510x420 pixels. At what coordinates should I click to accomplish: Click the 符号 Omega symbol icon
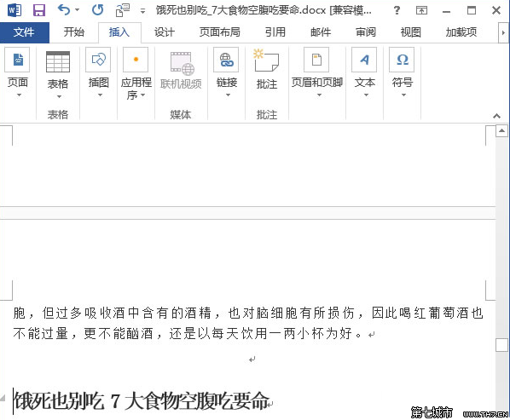click(402, 60)
